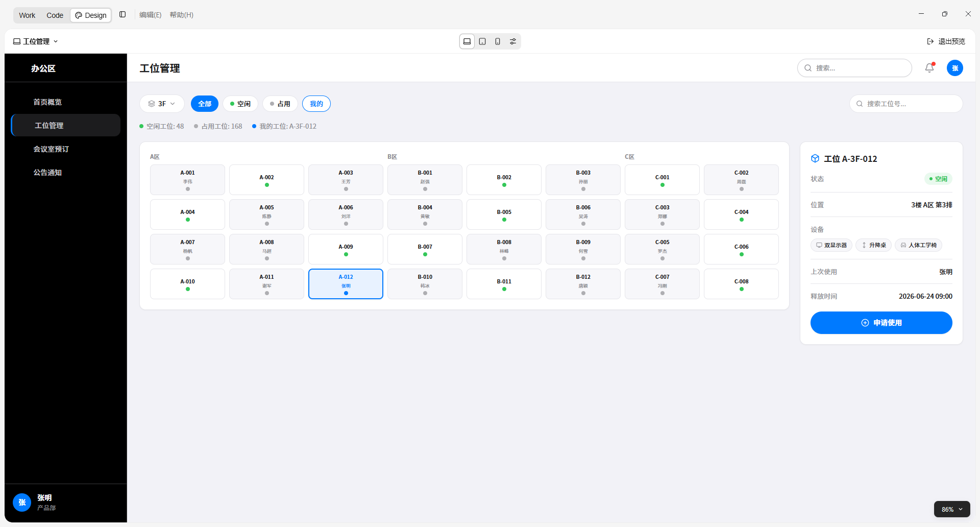The width and height of the screenshot is (980, 527).
Task: Open the blue user avatar in header
Action: (x=954, y=68)
